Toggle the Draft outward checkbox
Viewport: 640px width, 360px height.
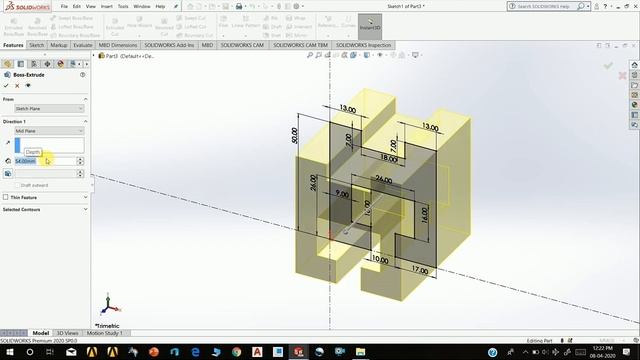(17, 185)
